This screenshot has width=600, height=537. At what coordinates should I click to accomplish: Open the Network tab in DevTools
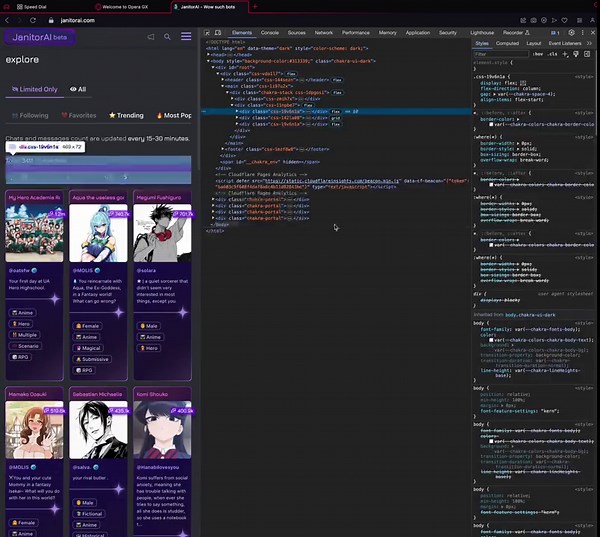324,33
